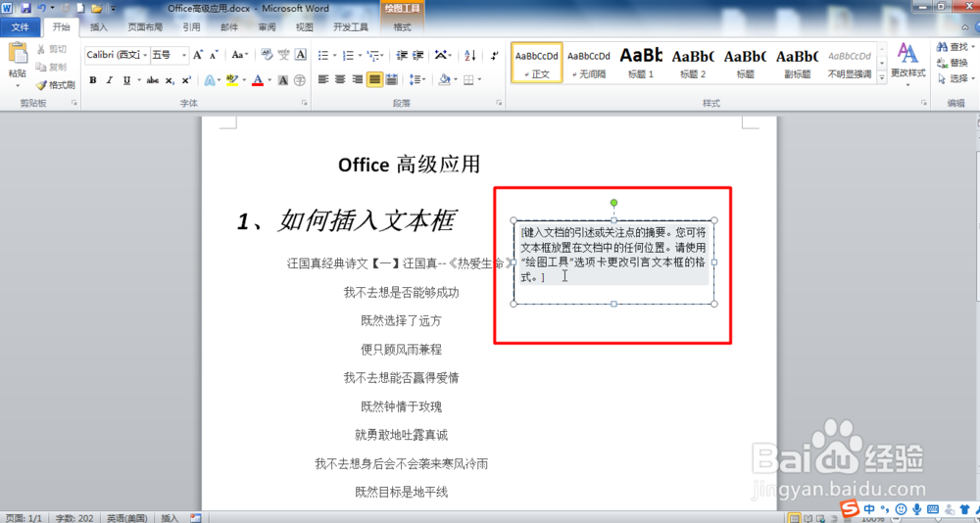The image size is (980, 523).
Task: Click the Enclose Characters circle icon
Action: [300, 80]
